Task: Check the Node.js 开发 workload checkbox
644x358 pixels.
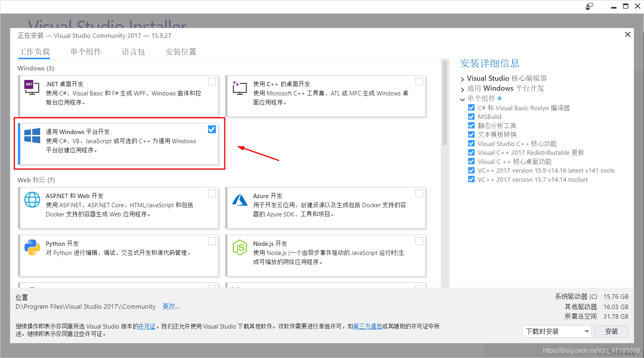Action: coord(419,241)
